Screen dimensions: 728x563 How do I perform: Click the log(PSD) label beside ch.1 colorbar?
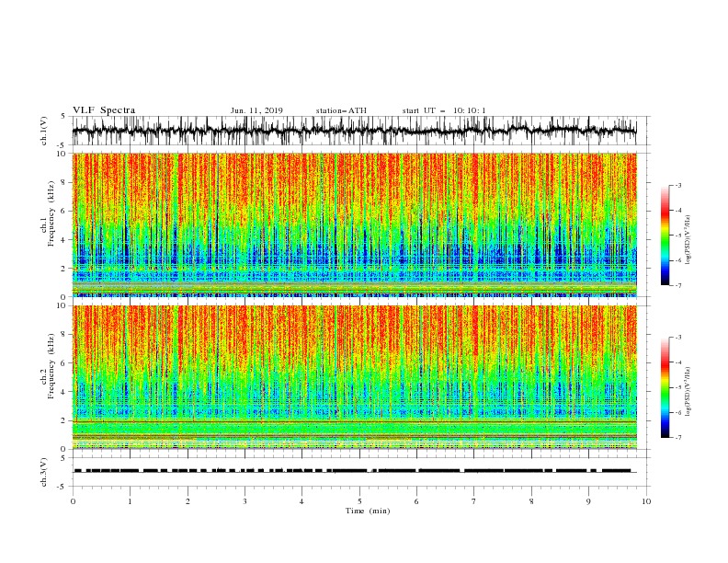pyautogui.click(x=688, y=240)
